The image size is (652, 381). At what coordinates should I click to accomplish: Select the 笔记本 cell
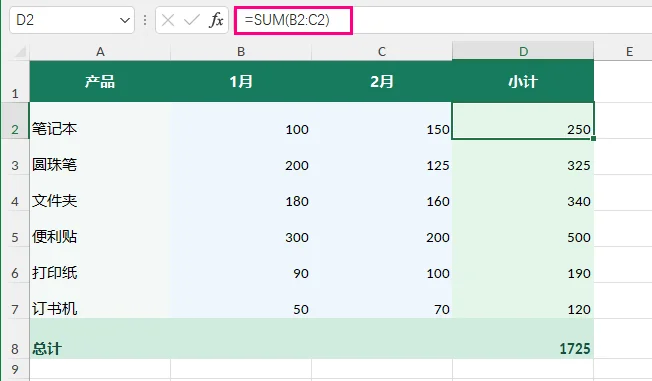[x=100, y=121]
